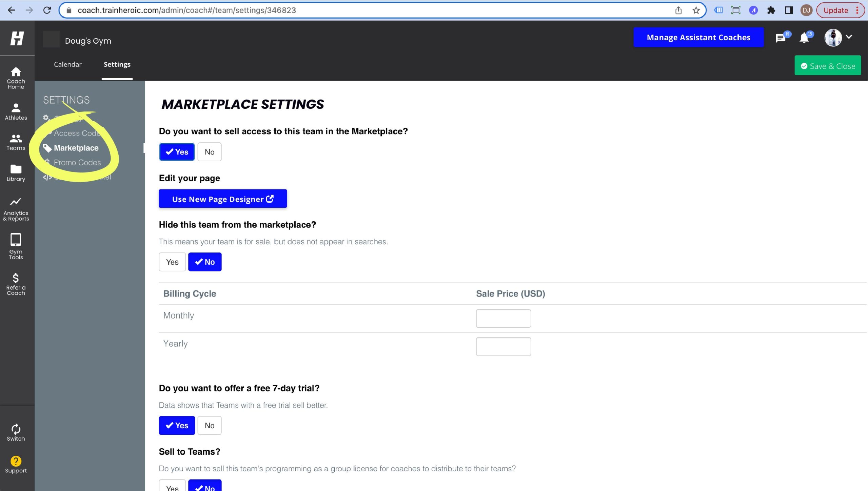Open Refer a Coach

pyautogui.click(x=16, y=284)
